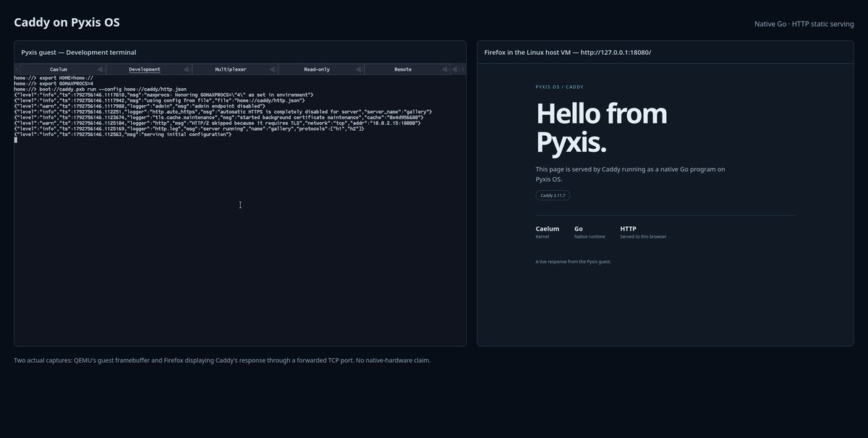Click the terminal cursor block under the log
The image size is (868, 438).
pyautogui.click(x=15, y=140)
